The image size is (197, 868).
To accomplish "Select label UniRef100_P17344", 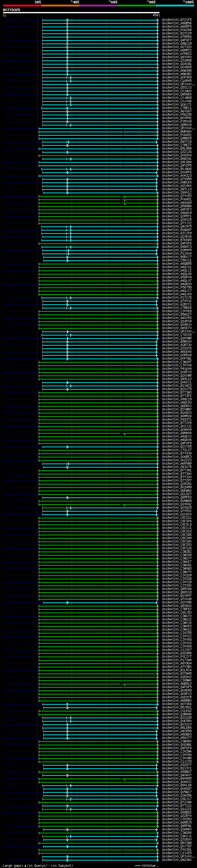I will pos(177,660).
